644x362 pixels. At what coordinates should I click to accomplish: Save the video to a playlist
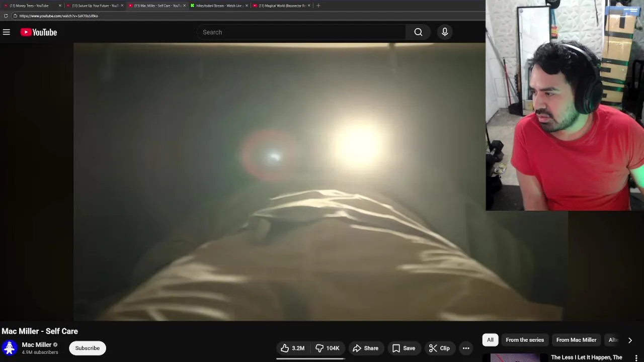pos(404,348)
